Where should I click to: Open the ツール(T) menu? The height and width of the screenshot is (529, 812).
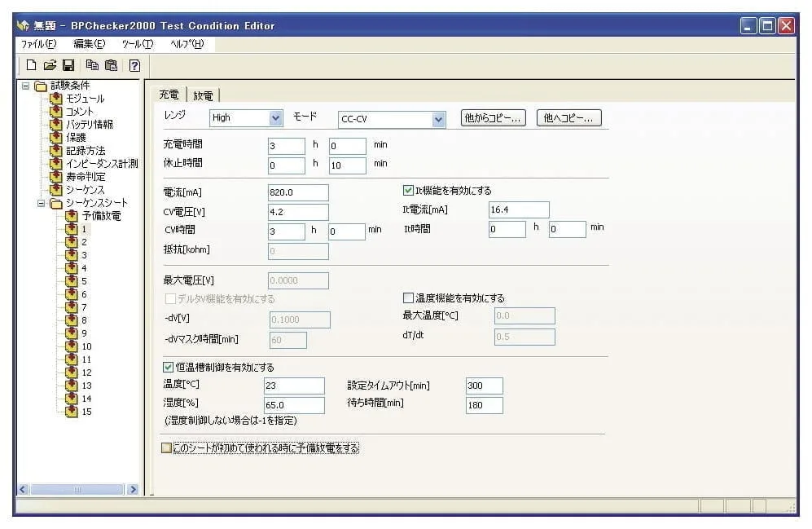point(137,44)
